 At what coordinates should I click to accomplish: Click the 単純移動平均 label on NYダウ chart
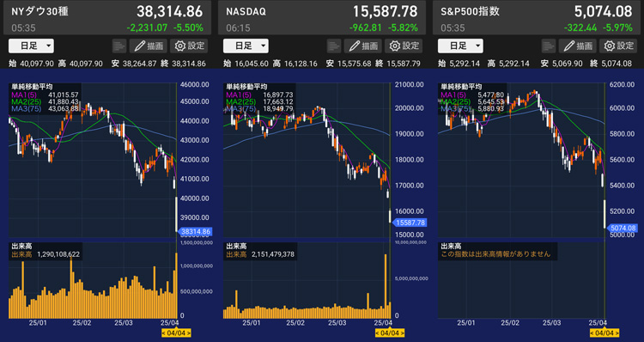(32, 87)
